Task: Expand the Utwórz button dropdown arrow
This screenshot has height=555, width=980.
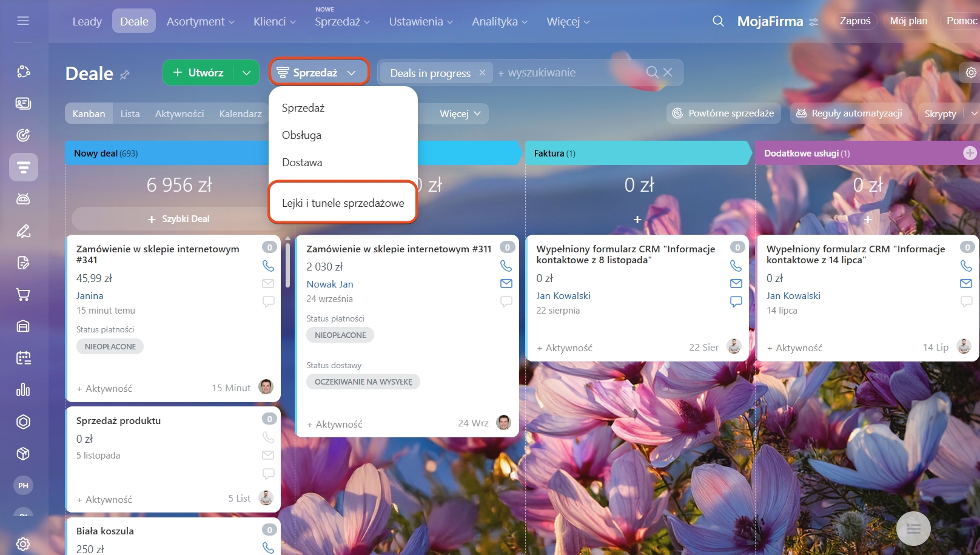Action: [246, 73]
